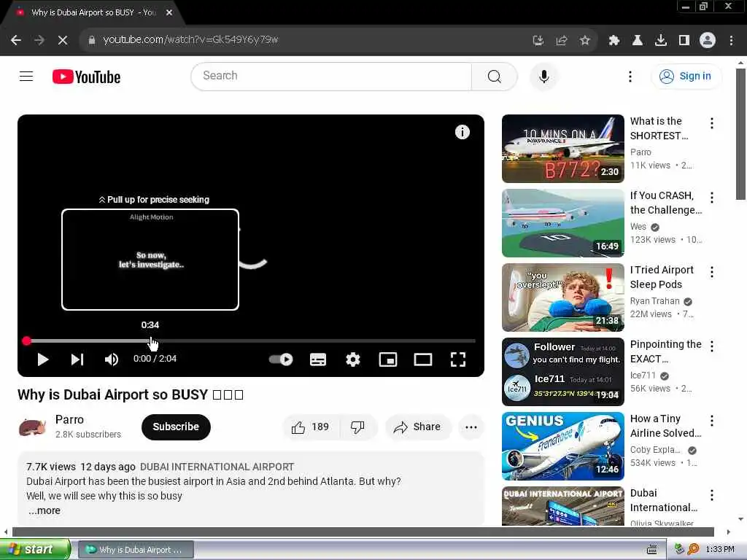
Task: Share the video
Action: tap(417, 427)
